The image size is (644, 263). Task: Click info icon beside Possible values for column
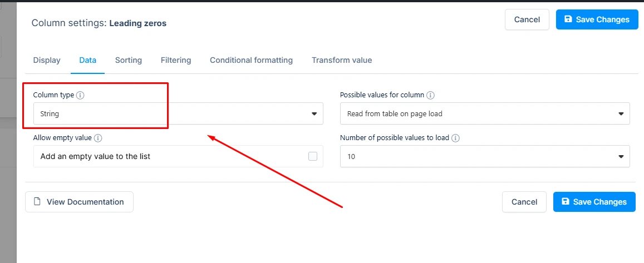(x=430, y=95)
